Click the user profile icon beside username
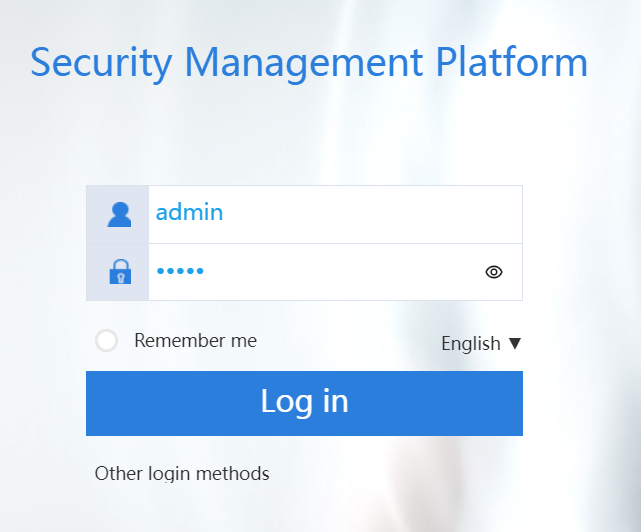 (x=119, y=215)
